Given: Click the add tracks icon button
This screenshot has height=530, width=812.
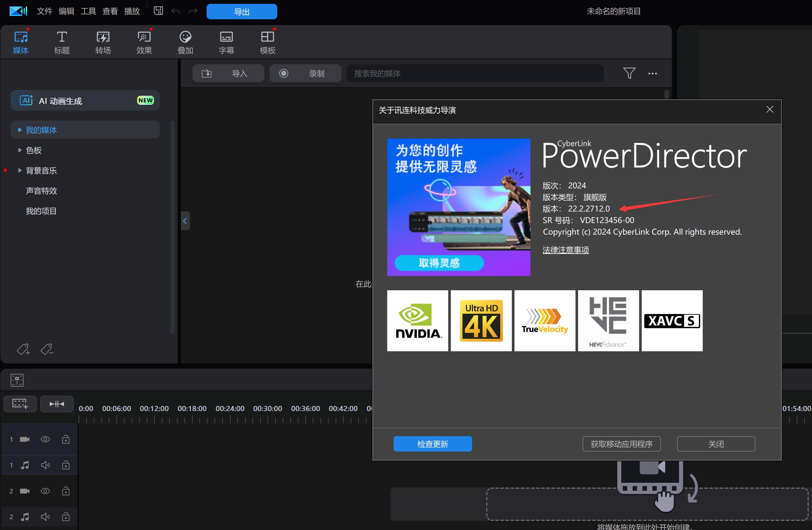Looking at the screenshot, I should click(x=20, y=404).
